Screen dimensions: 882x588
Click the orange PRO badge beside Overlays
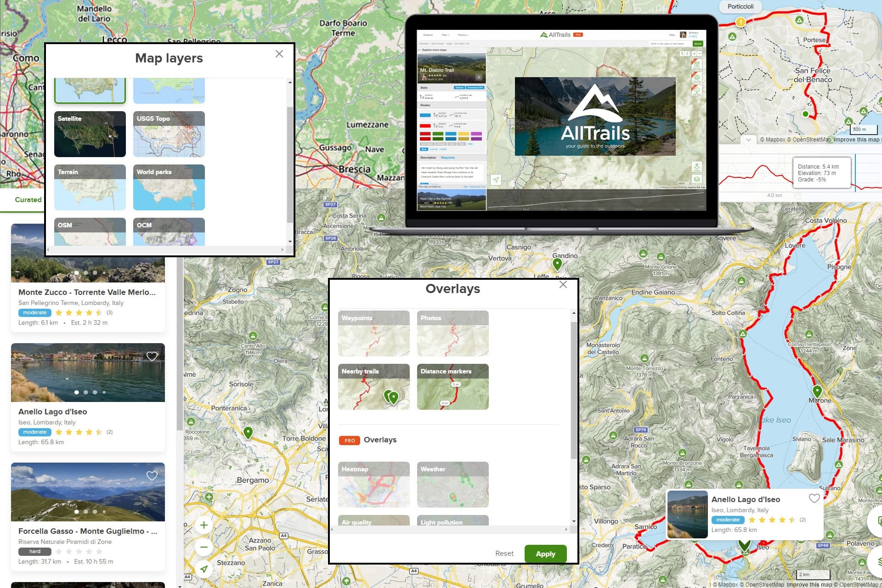pyautogui.click(x=350, y=440)
